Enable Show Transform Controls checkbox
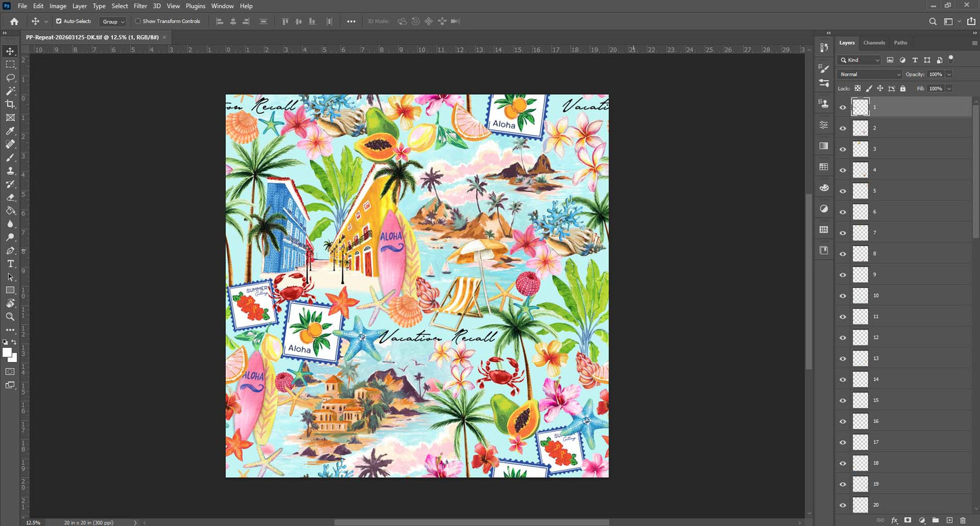 tap(138, 21)
